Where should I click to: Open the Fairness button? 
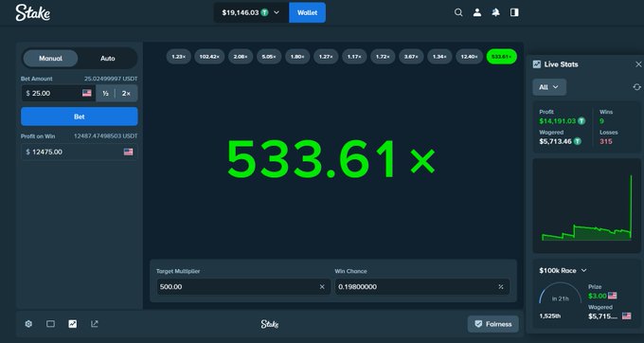tap(492, 324)
